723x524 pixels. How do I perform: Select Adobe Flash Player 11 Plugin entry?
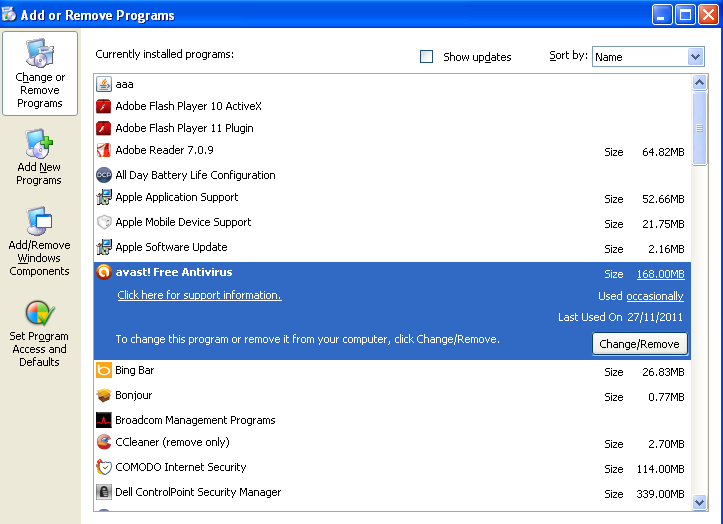point(392,128)
